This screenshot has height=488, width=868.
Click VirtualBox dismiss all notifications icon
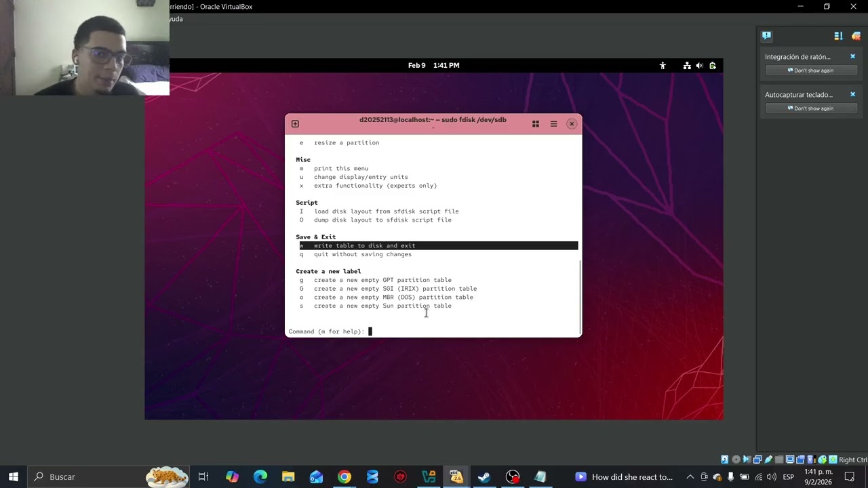[x=856, y=36]
